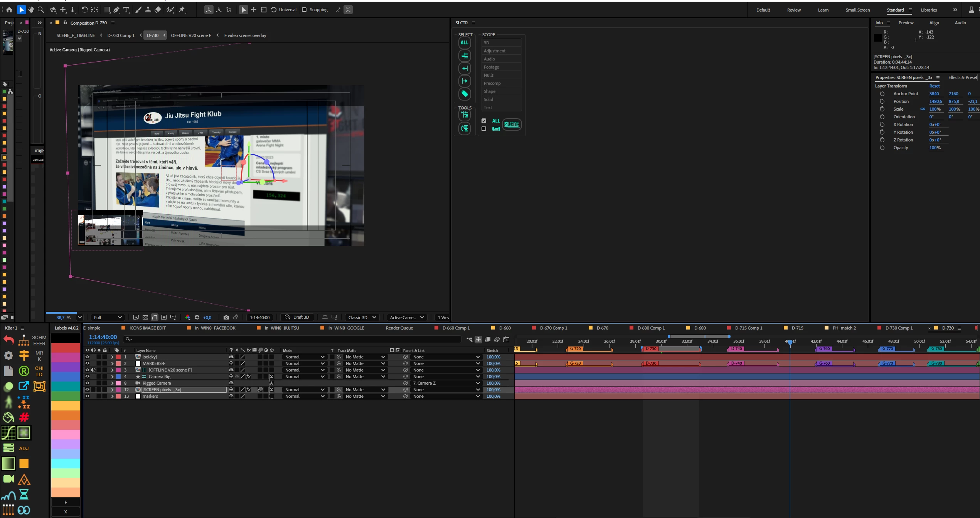This screenshot has height=518, width=980.
Task: Take a snapshot with camera icon
Action: tap(226, 317)
